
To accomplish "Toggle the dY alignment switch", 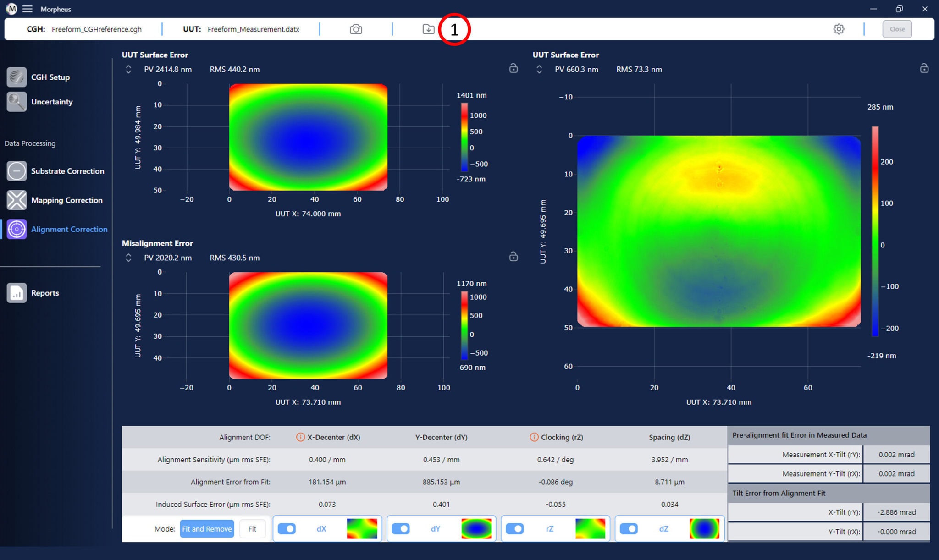I will point(401,529).
